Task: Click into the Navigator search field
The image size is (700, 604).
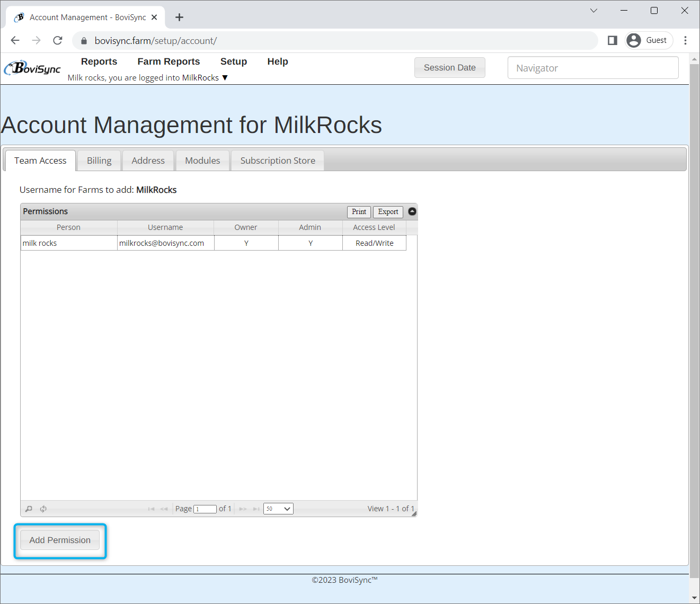Action: tap(593, 68)
